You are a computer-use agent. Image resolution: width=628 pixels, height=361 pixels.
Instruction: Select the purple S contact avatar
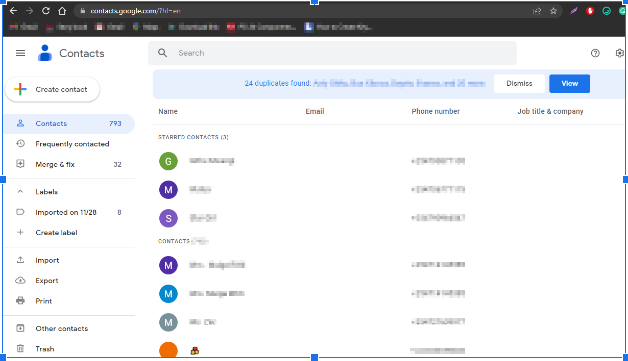pyautogui.click(x=168, y=218)
